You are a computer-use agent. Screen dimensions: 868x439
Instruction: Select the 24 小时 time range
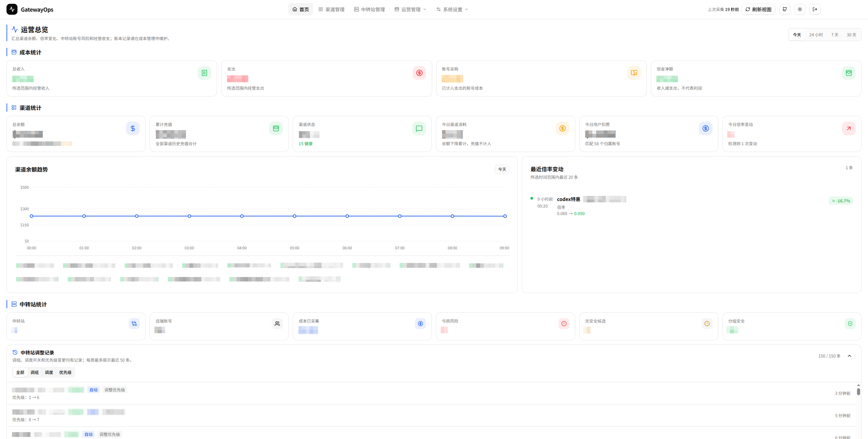click(x=816, y=35)
